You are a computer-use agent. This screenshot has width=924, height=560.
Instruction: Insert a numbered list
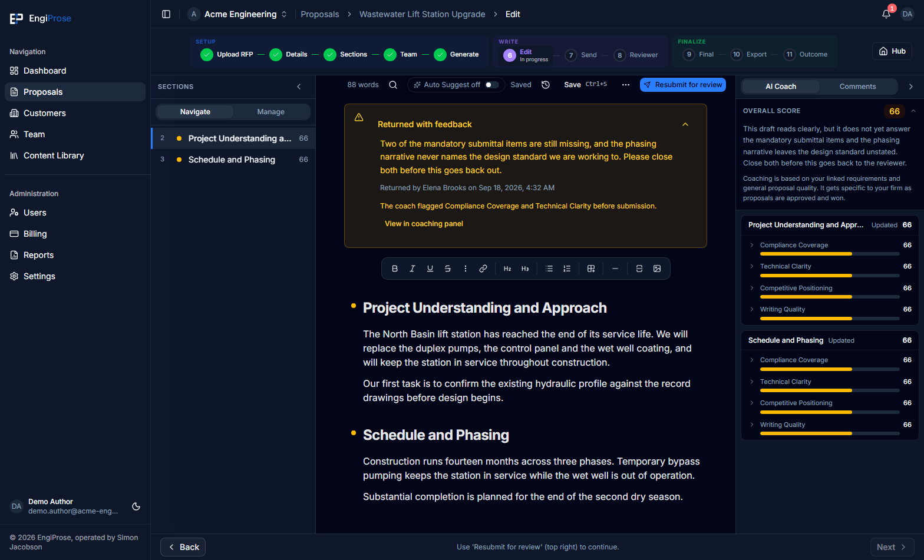point(567,269)
